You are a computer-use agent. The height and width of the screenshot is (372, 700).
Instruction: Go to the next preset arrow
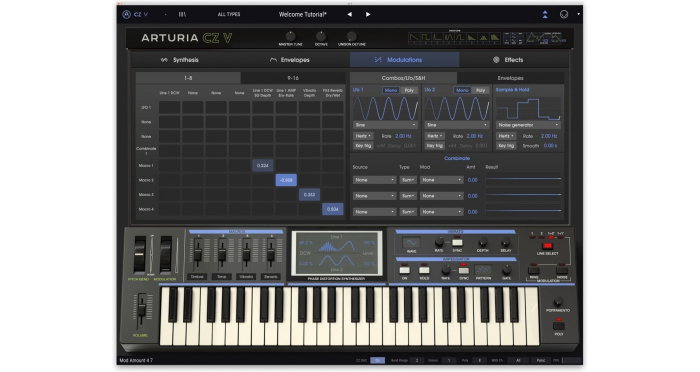[368, 14]
